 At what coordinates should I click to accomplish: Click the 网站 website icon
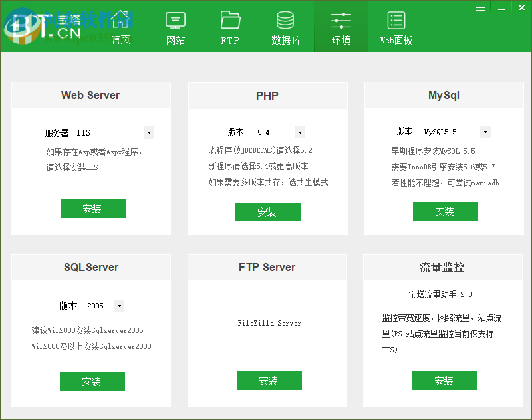click(175, 27)
